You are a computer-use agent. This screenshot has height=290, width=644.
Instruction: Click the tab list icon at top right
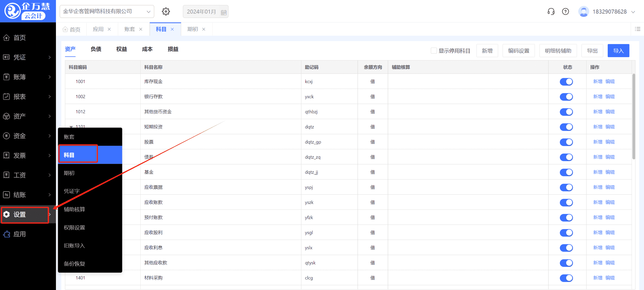[x=638, y=29]
